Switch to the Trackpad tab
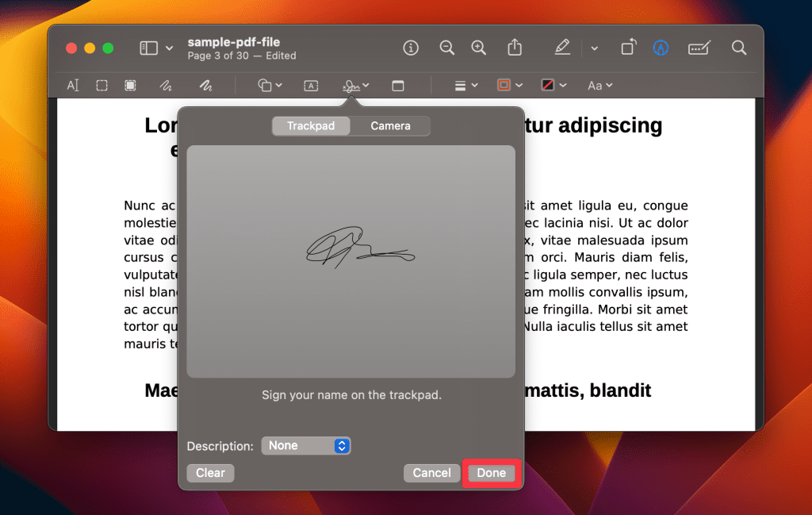This screenshot has height=515, width=812. 311,126
